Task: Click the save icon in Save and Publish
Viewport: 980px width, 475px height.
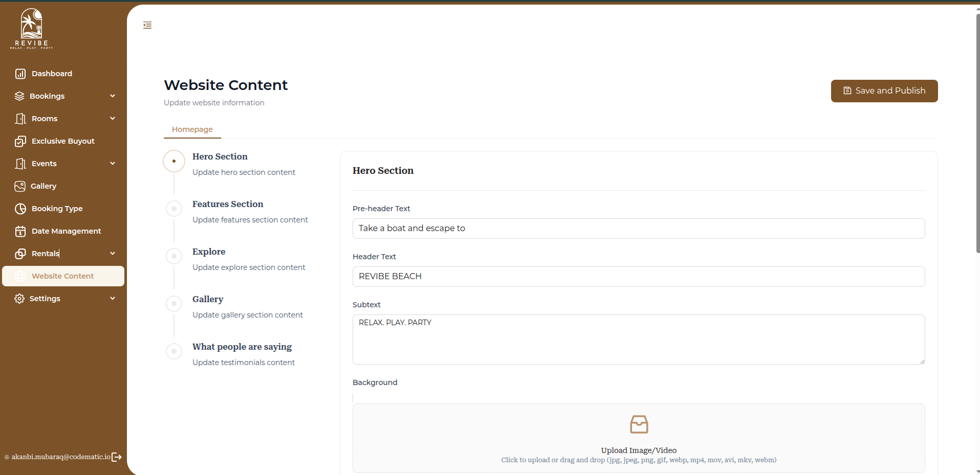Action: [x=847, y=91]
